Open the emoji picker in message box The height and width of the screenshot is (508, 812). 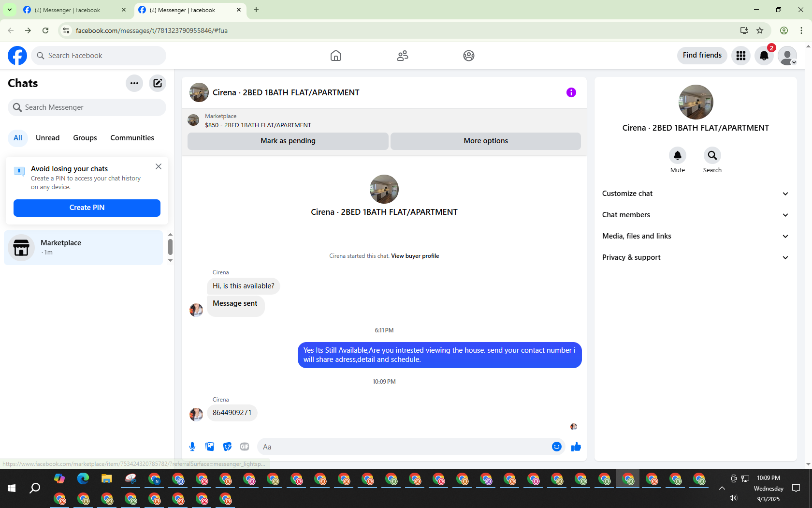tap(557, 447)
